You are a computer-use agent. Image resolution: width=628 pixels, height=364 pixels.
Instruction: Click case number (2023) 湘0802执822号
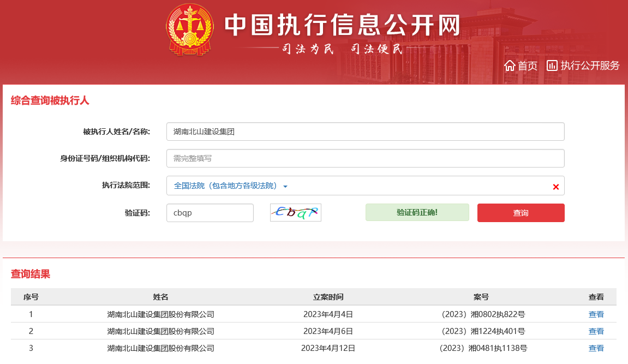click(x=483, y=314)
